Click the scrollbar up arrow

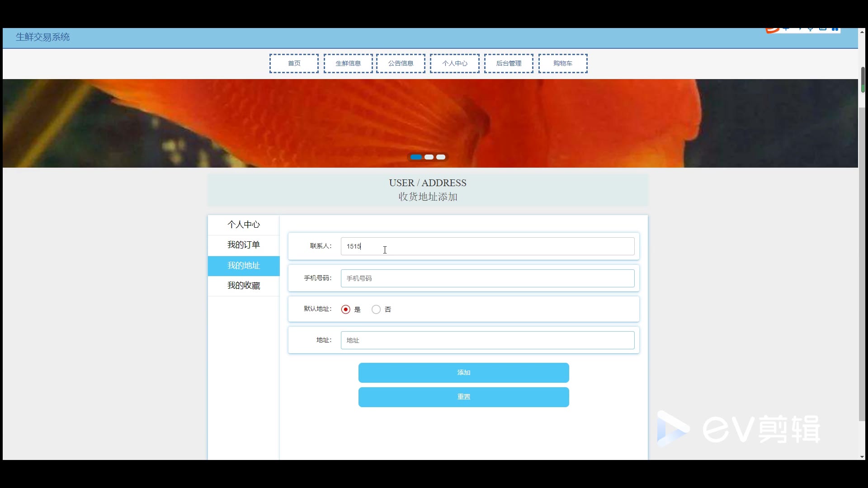[x=863, y=32]
